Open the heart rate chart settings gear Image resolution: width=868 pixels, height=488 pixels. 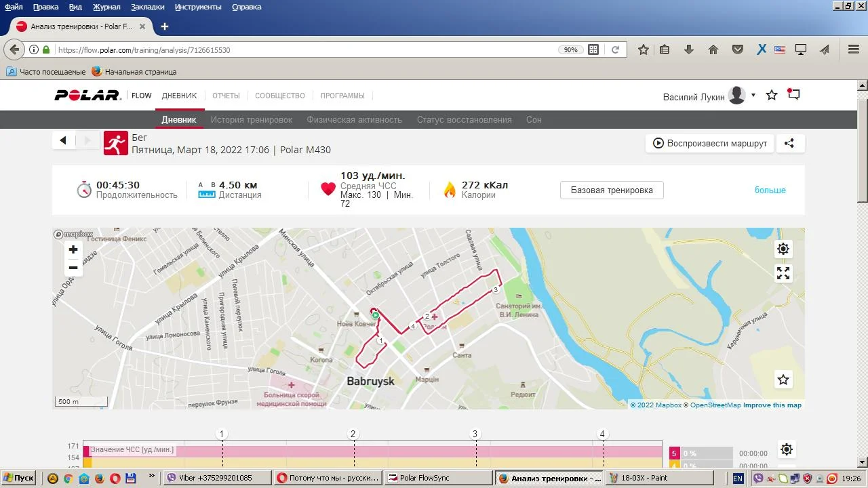[x=786, y=449]
